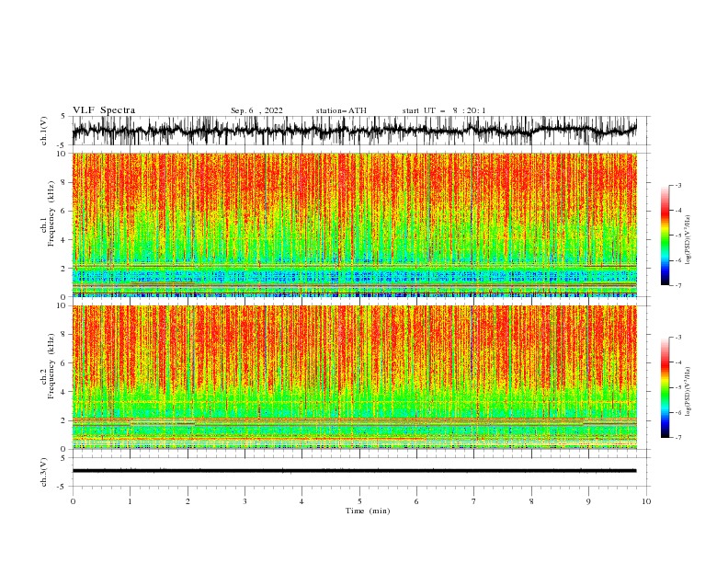Click the '-7' label on ch.2 colorbar
Viewport: 728px width, 563px height.
[677, 437]
